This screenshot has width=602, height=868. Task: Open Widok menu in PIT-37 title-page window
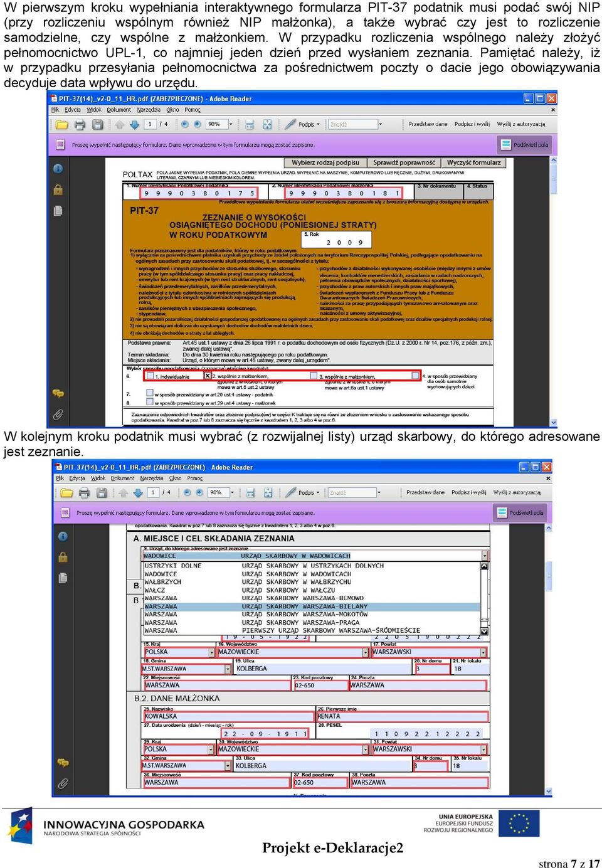(94, 110)
